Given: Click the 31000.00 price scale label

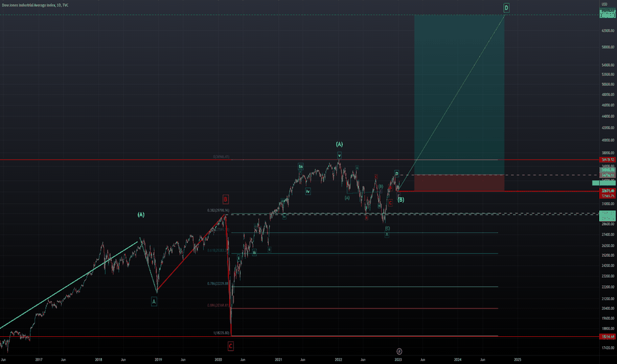Looking at the screenshot, I should click(x=608, y=204).
